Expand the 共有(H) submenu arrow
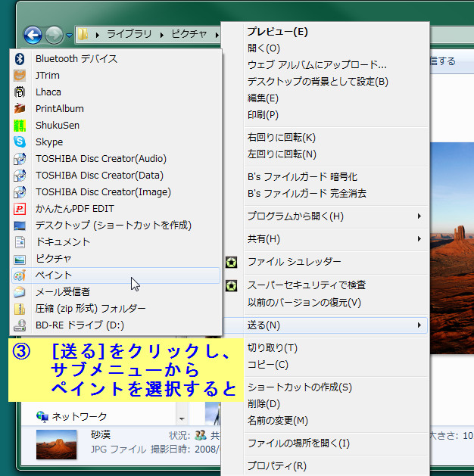 click(419, 239)
